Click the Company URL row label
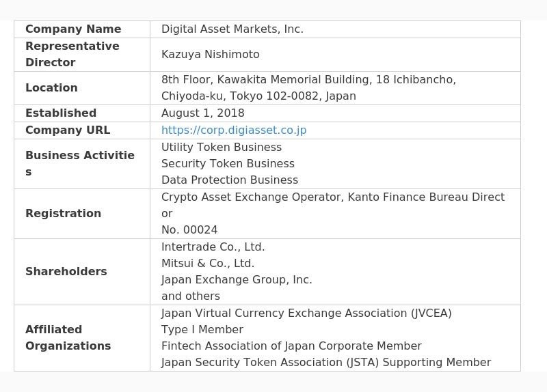 pyautogui.click(x=68, y=130)
